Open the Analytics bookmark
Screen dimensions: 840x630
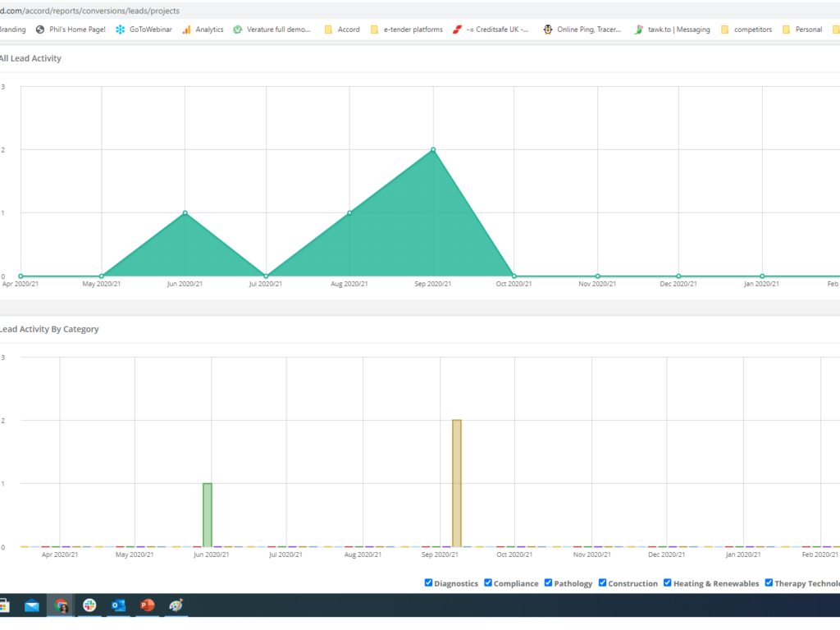203,30
